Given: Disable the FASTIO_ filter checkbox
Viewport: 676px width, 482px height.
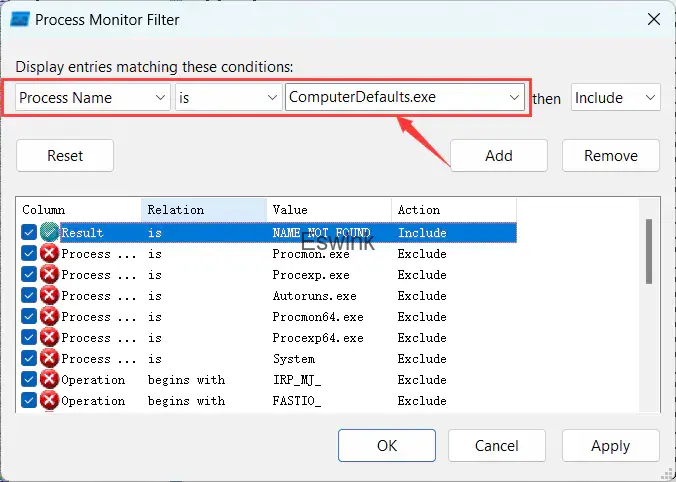Looking at the screenshot, I should 29,400.
